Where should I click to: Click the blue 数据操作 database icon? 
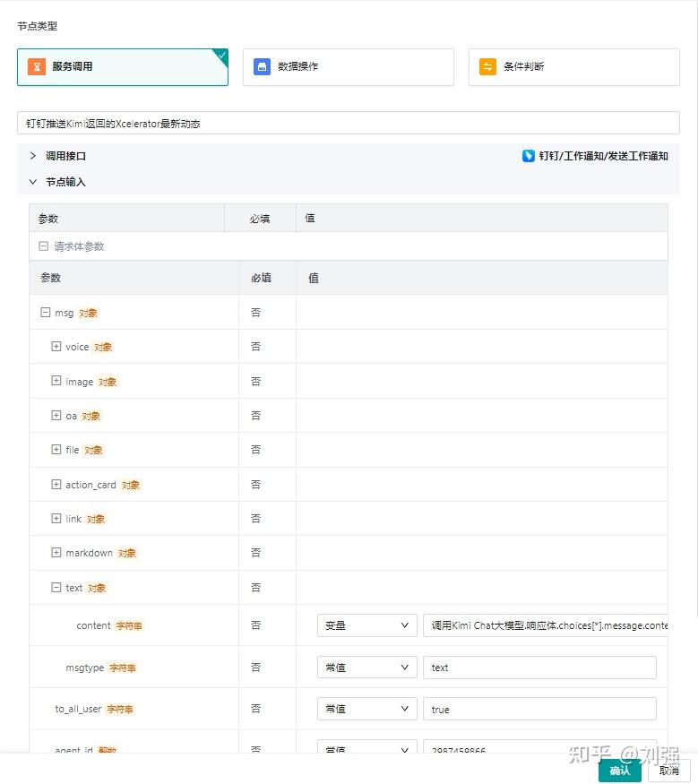click(259, 65)
